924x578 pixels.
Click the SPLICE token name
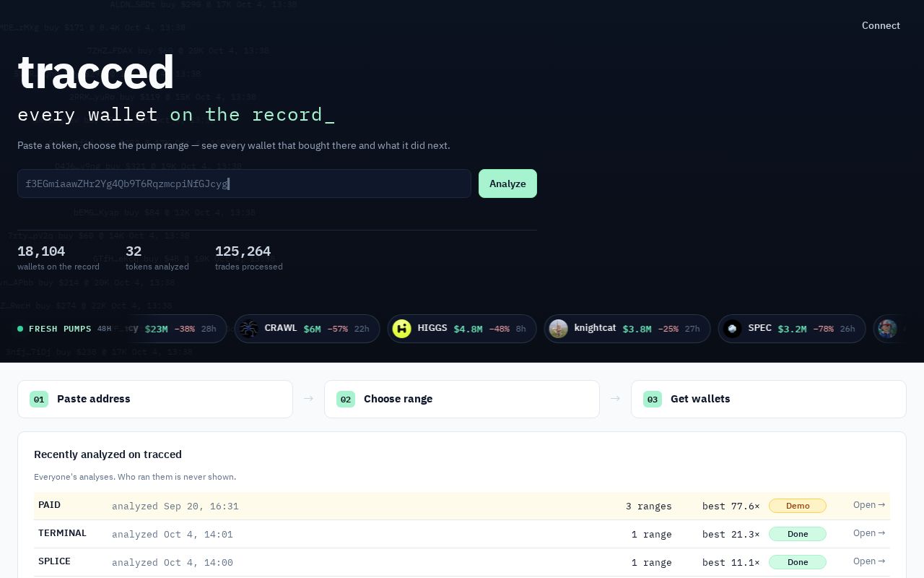tap(54, 561)
